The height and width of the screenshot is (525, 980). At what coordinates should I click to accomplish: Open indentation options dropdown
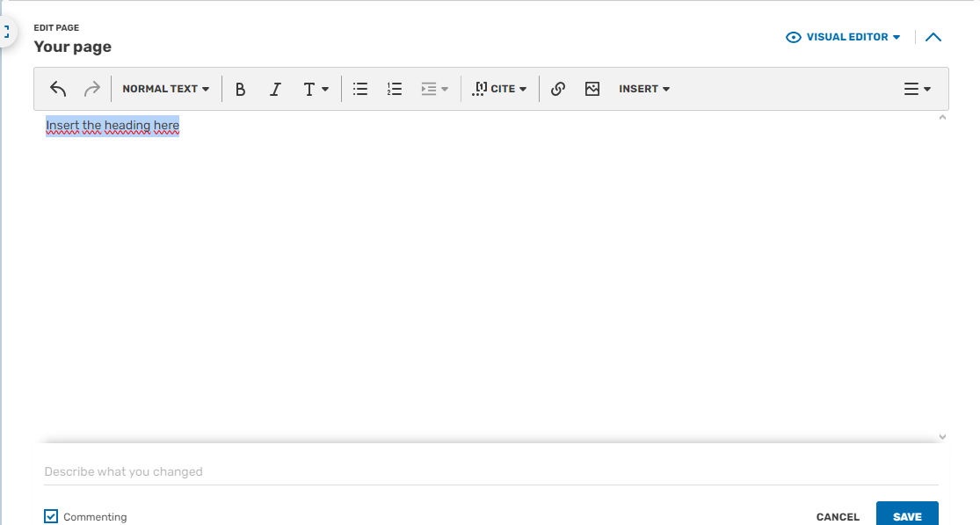[435, 89]
